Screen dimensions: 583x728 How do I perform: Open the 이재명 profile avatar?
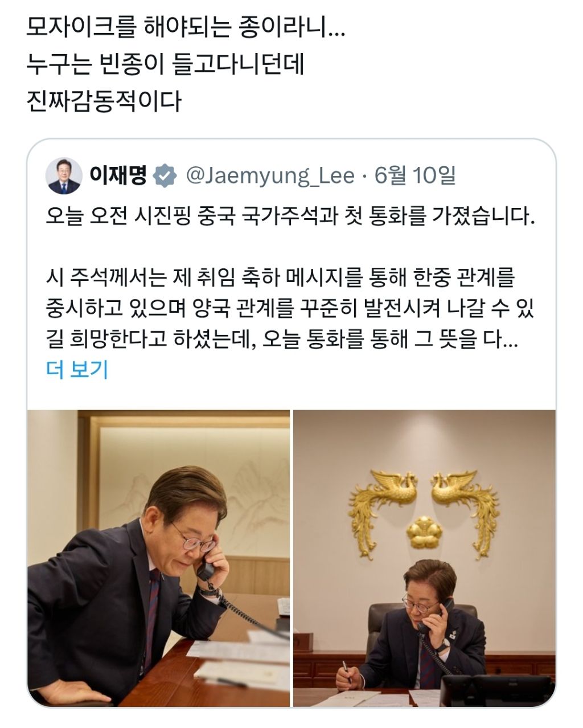click(x=63, y=176)
